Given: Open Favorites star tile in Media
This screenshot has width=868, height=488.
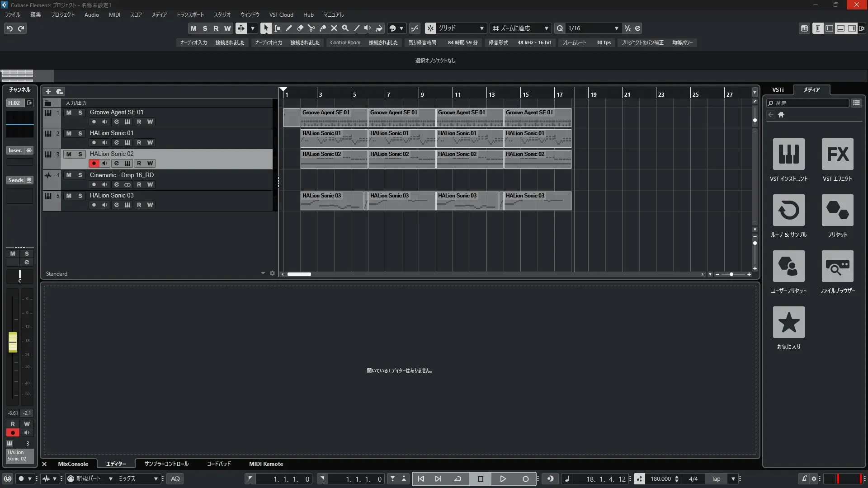Looking at the screenshot, I should coord(788,322).
